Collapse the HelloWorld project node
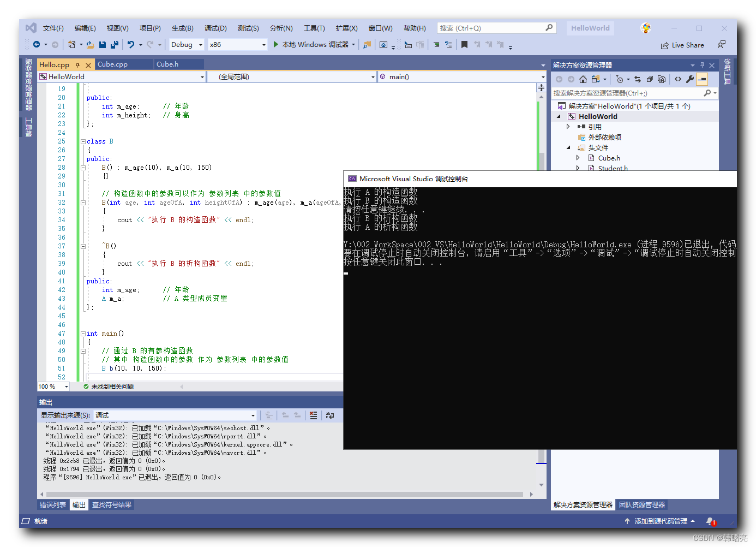Screen dimensions: 756x547 pyautogui.click(x=559, y=116)
